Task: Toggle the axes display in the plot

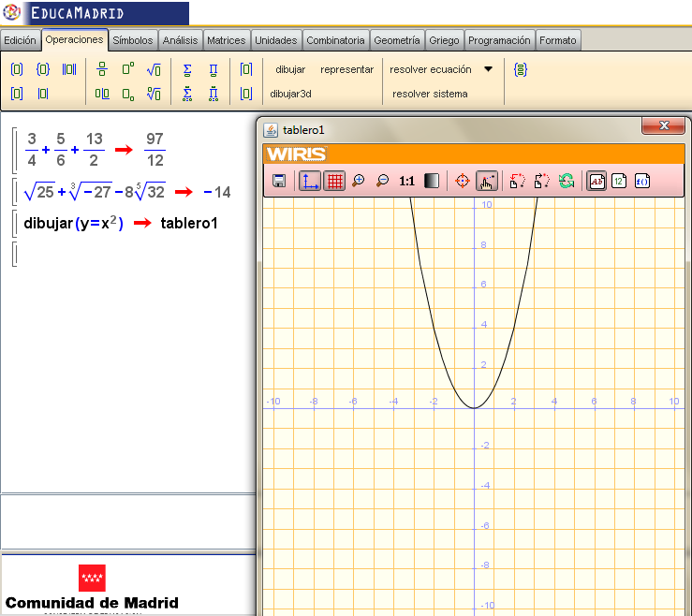Action: pyautogui.click(x=310, y=181)
